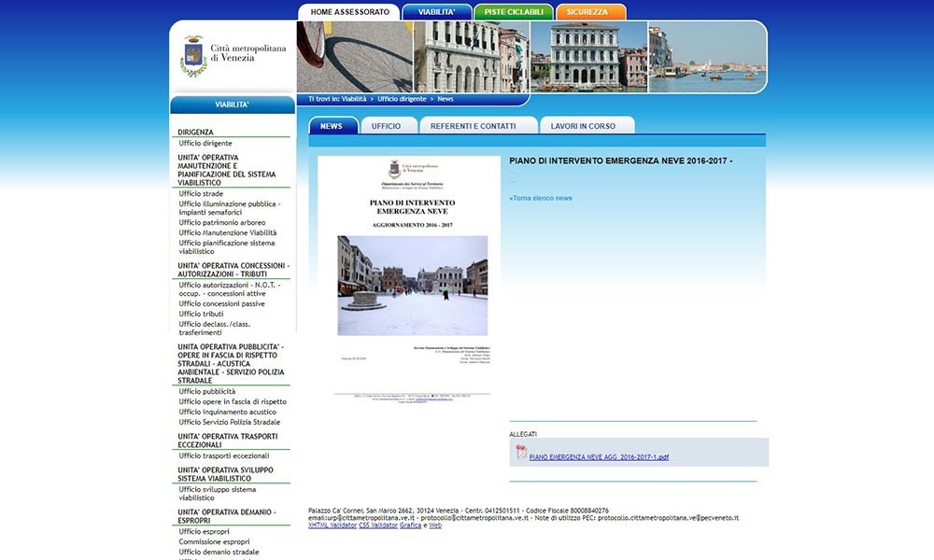
Task: Click the PIANO DI INTERVENTO EMERGENZA NEVE 2016-2017 headline
Action: (621, 161)
